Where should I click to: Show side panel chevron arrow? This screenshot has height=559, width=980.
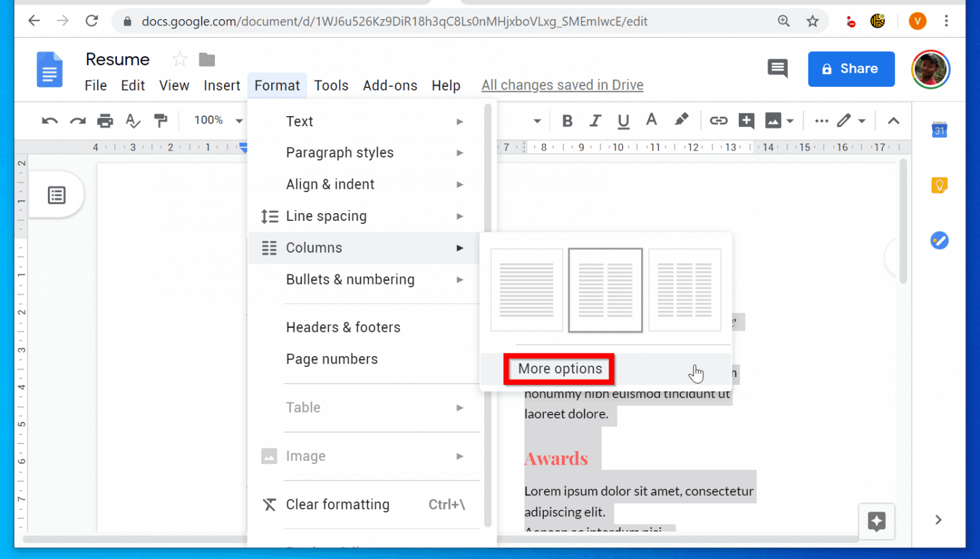click(939, 520)
